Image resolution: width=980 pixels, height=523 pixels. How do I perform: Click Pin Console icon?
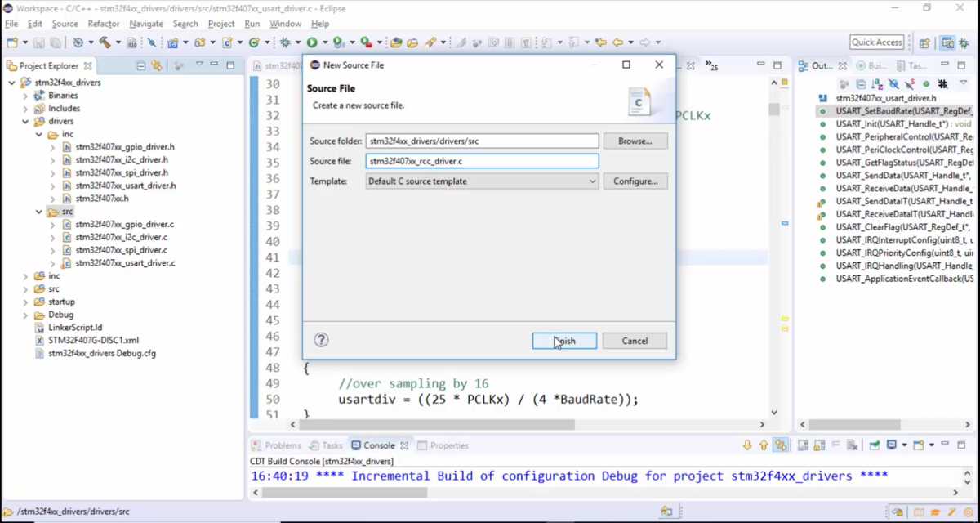875,445
